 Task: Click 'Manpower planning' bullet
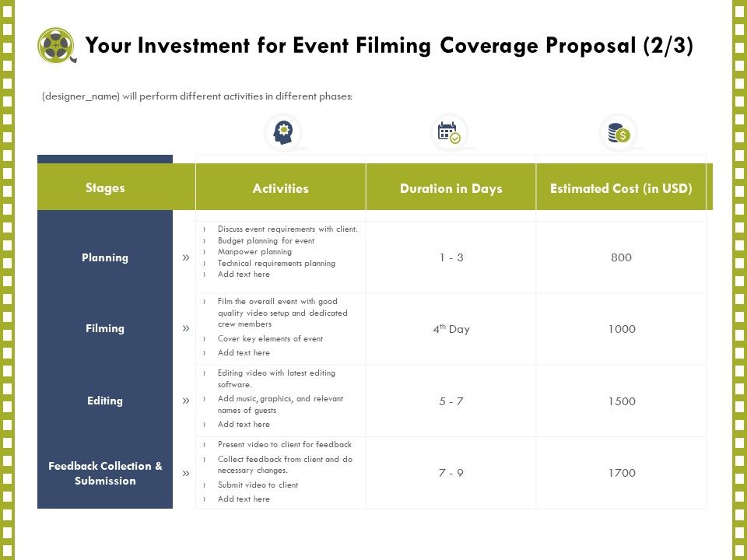point(254,251)
